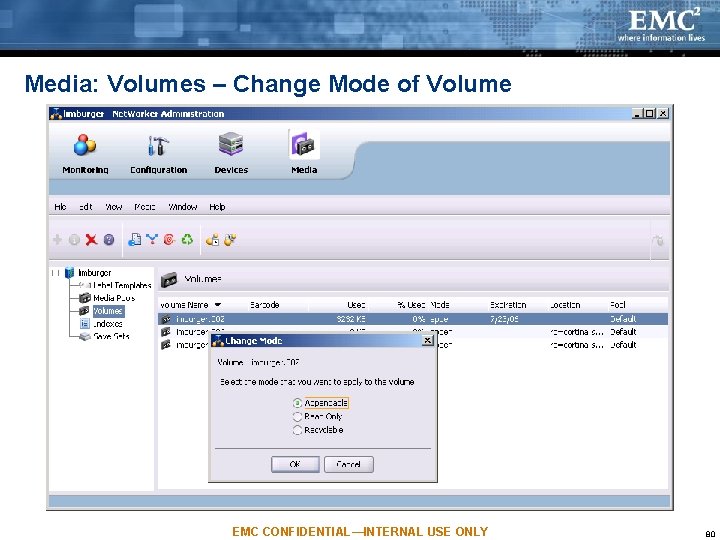The height and width of the screenshot is (540, 720).
Task: Open the Monitoring view
Action: 85,154
